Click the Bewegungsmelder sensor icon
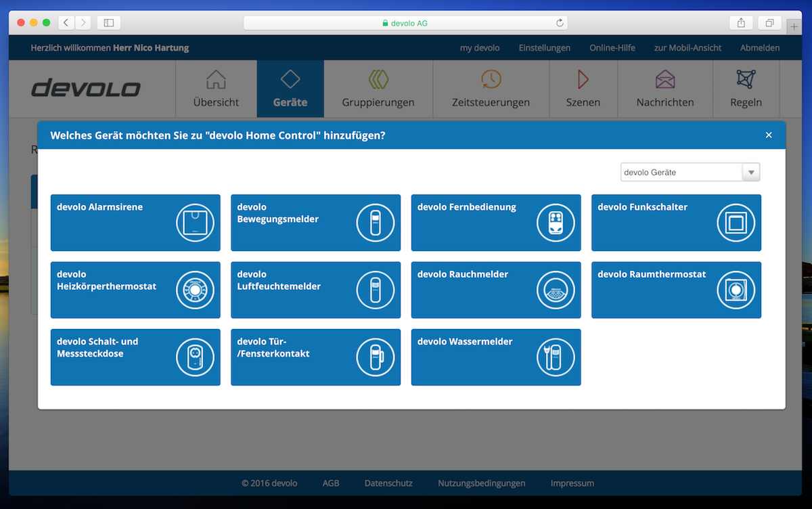This screenshot has height=509, width=812. click(376, 223)
